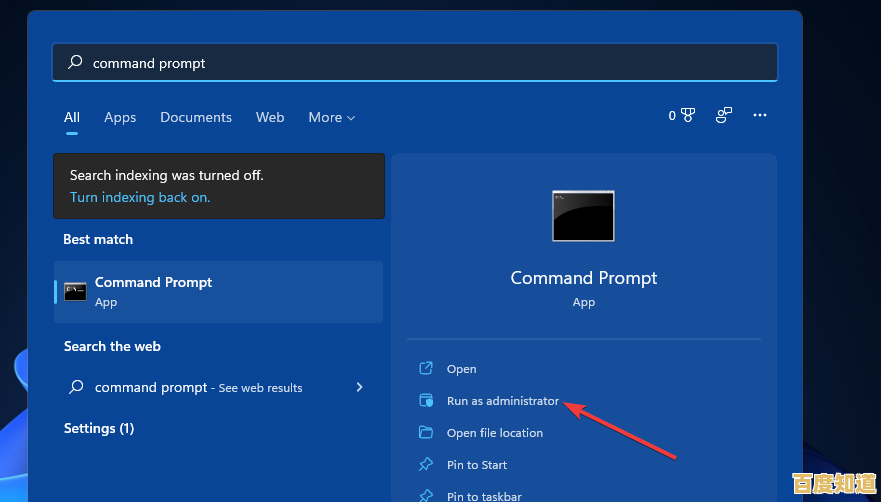
Task: Open the three-dot options menu
Action: tap(760, 116)
